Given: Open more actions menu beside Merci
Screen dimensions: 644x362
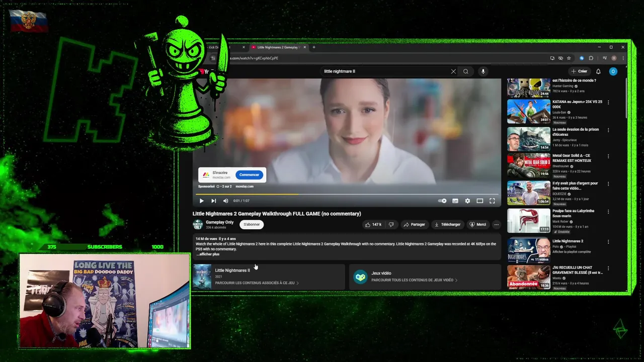Looking at the screenshot, I should tap(496, 224).
